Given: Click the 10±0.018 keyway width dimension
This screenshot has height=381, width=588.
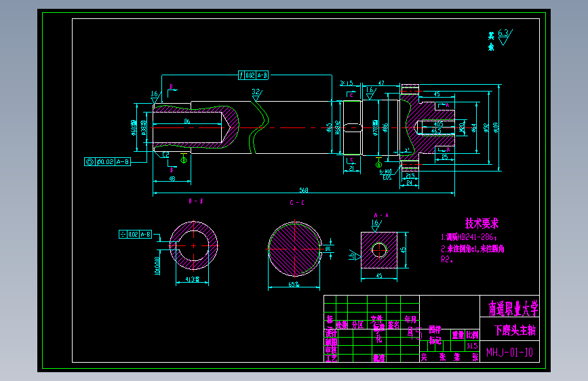Looking at the screenshot, I should pyautogui.click(x=157, y=266).
